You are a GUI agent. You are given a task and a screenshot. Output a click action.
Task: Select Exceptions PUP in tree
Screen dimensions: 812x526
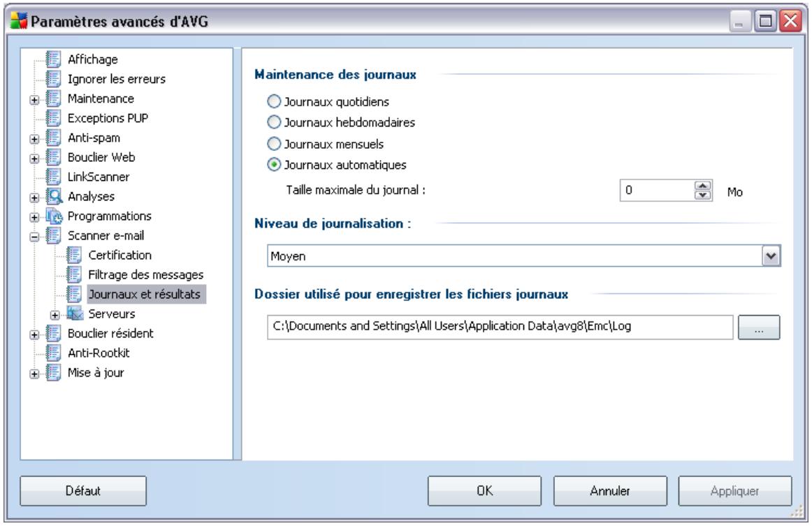[108, 119]
